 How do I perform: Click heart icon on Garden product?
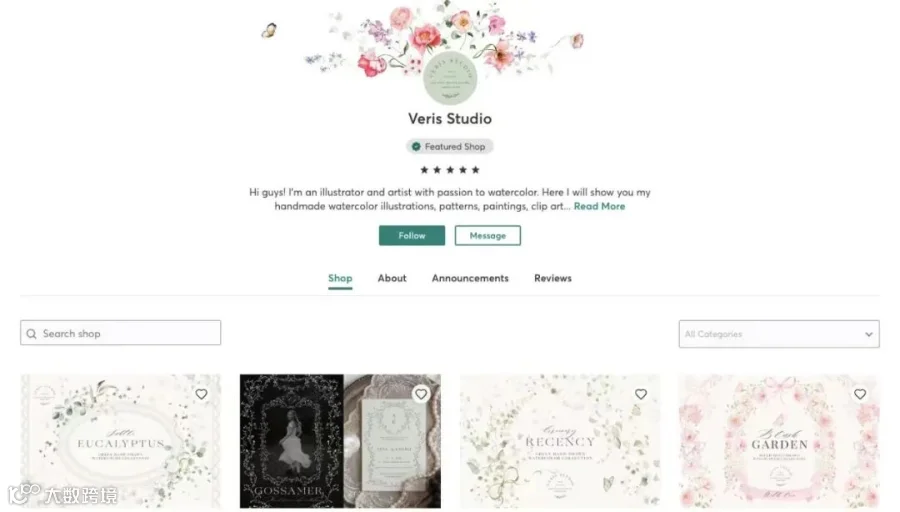[x=860, y=394]
